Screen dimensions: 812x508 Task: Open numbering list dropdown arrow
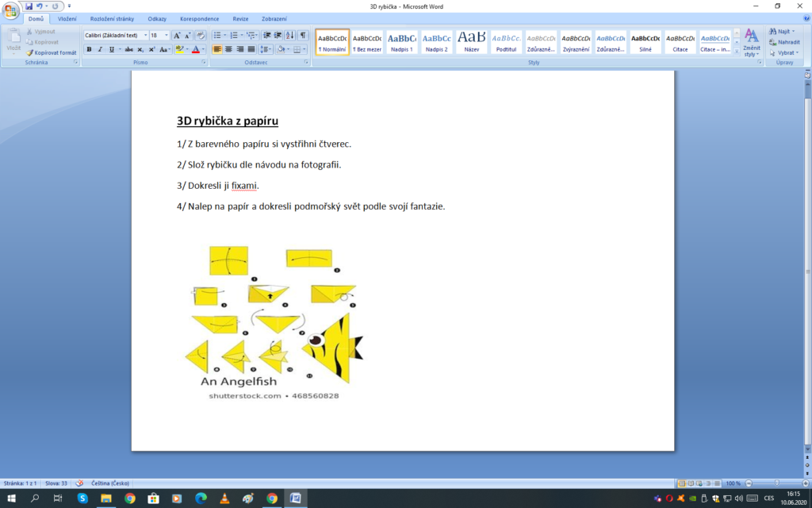(x=241, y=35)
